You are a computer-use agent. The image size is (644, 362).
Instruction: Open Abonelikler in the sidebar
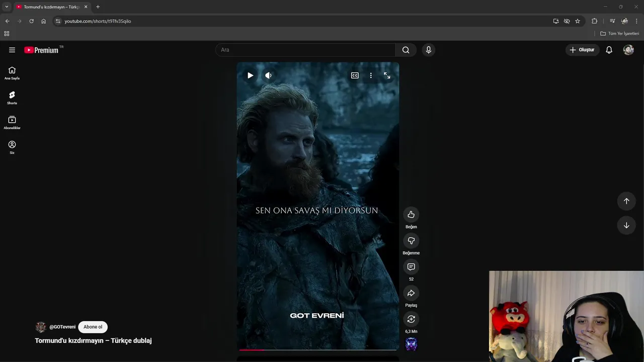coord(12,122)
